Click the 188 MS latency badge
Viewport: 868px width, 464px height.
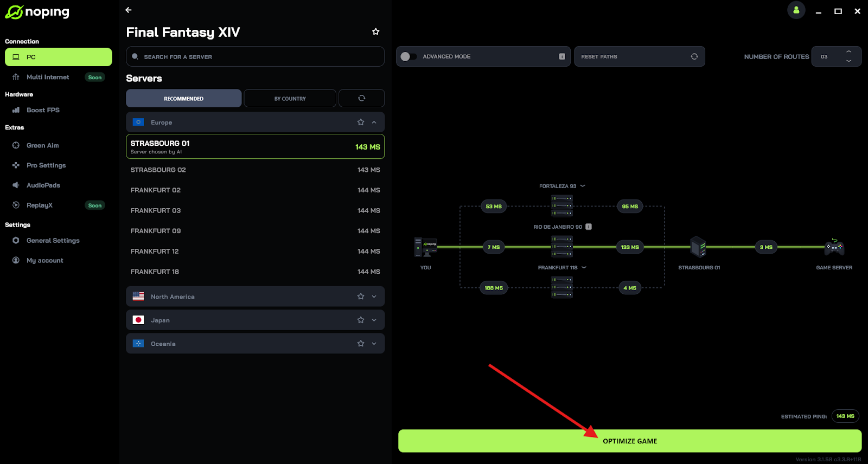[494, 288]
